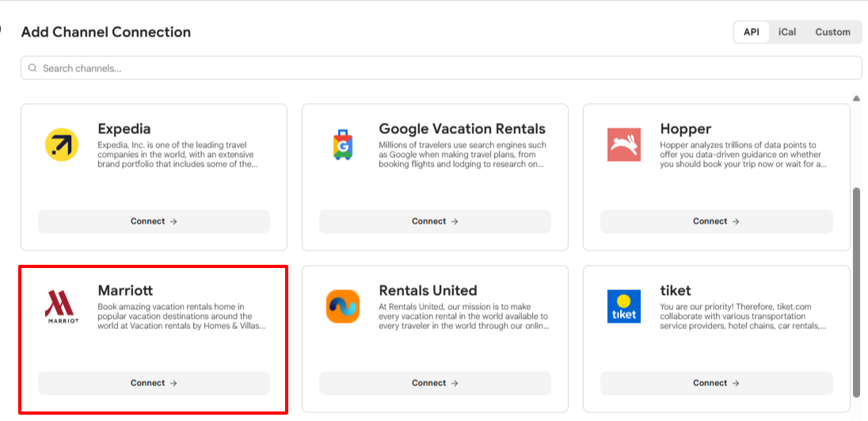Click the Hopper rabbit logo icon
The width and height of the screenshot is (868, 421).
(624, 144)
